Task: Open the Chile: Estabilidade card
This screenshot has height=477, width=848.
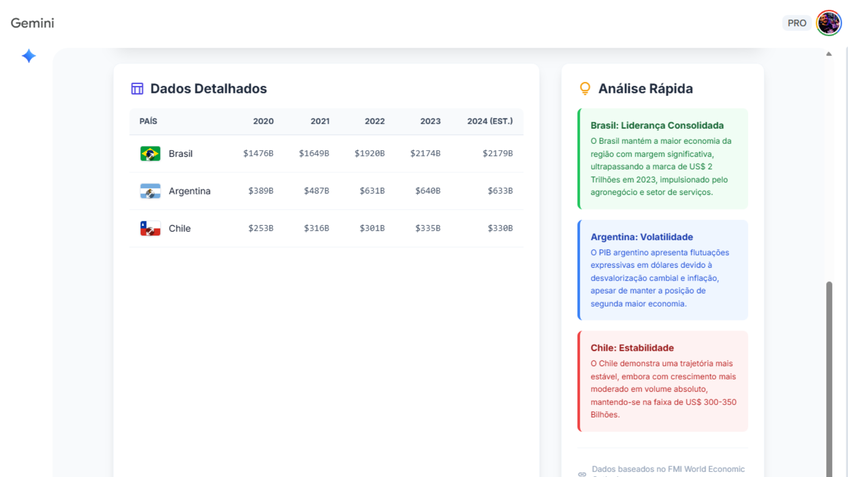Action: point(662,381)
